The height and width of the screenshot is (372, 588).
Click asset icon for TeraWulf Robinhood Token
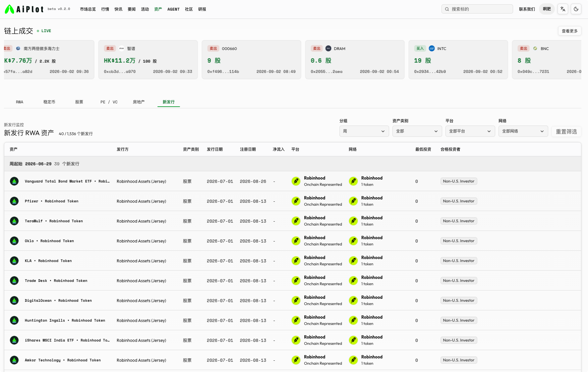click(14, 221)
